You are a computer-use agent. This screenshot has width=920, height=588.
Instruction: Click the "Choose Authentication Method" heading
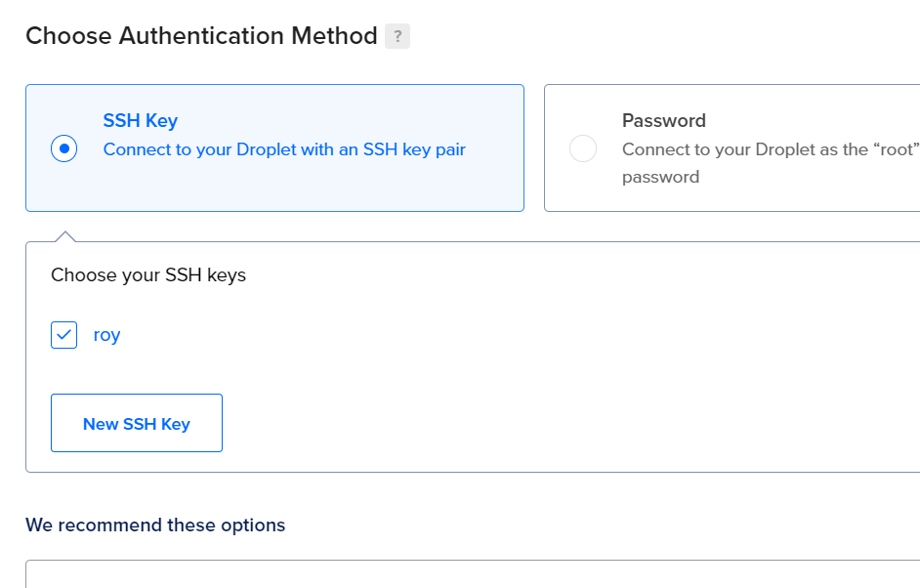coord(201,36)
